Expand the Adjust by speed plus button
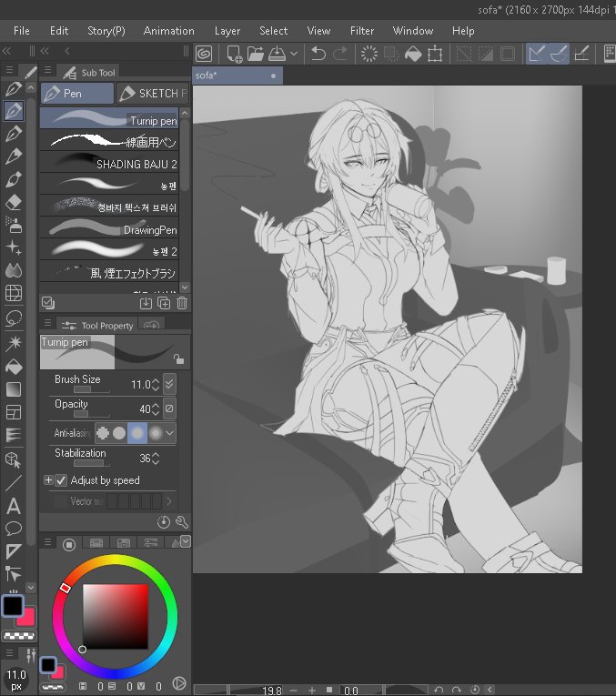Screen dimensions: 616x696 [x=48, y=479]
